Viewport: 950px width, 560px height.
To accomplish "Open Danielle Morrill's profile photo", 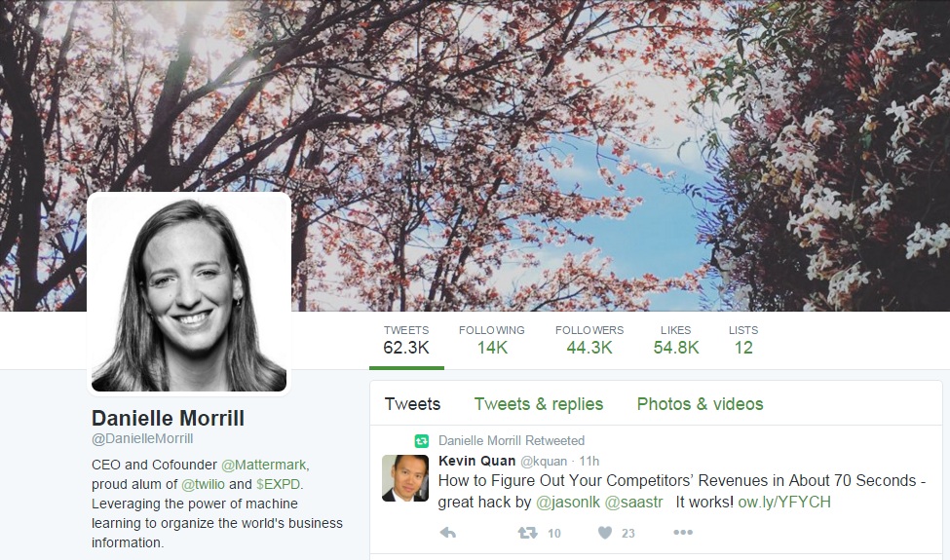I will (189, 293).
